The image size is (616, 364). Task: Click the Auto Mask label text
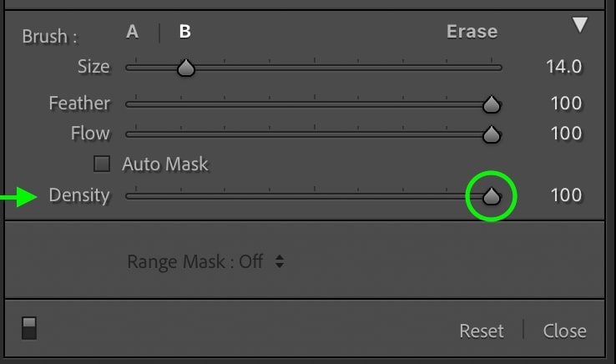[x=165, y=164]
